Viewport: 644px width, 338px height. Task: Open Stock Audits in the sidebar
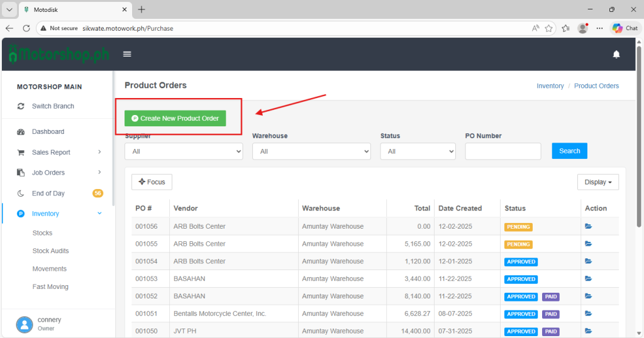(x=50, y=251)
